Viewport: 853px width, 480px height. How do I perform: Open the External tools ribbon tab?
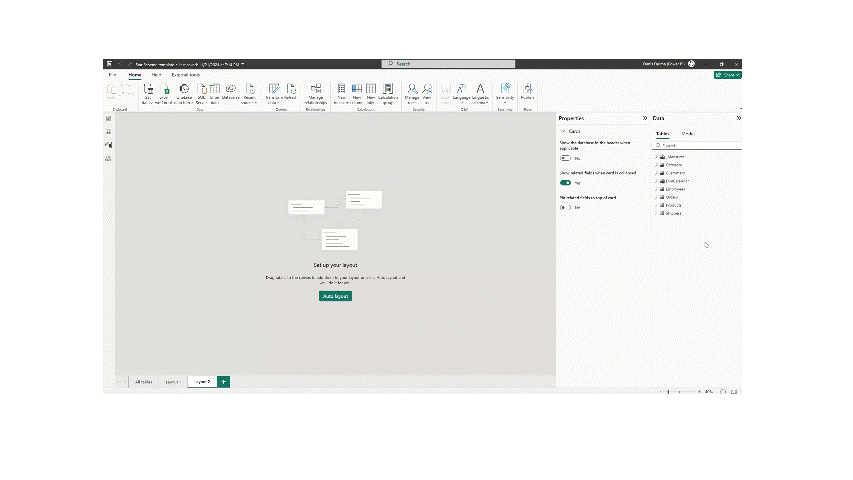tap(185, 75)
